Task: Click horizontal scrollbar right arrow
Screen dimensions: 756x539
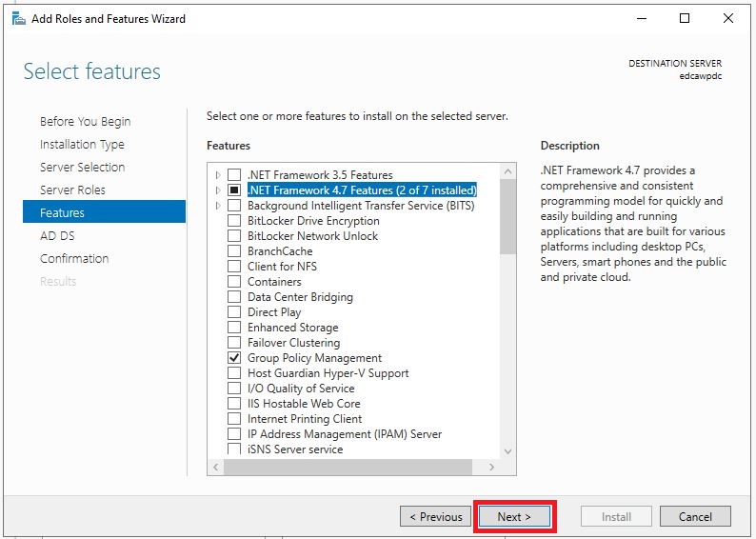Action: coord(491,467)
